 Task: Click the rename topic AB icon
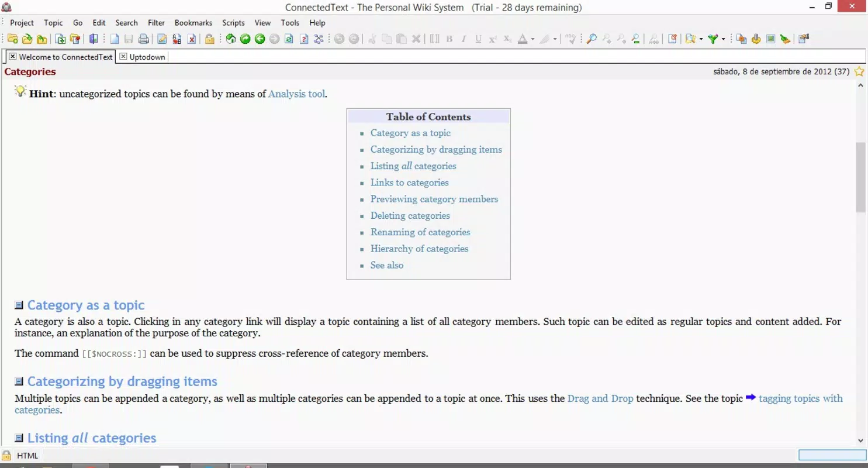(x=177, y=39)
